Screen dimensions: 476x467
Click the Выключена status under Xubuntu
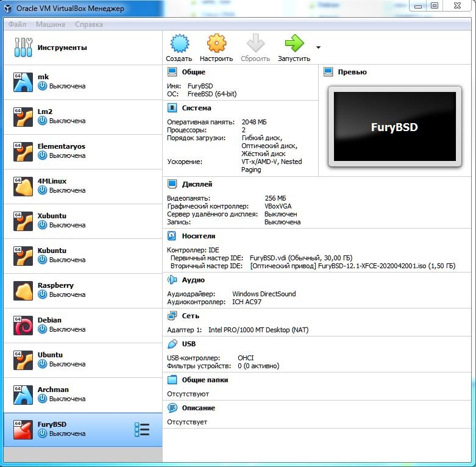(68, 225)
